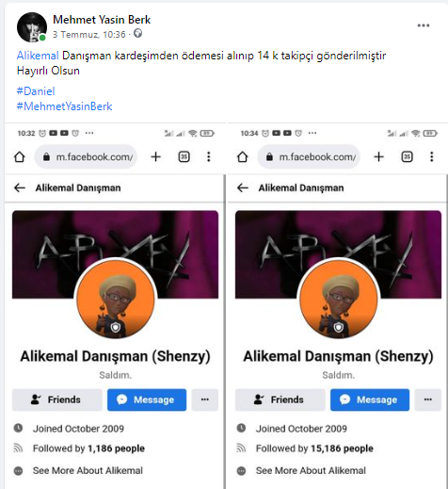Open orange avatar profile picture in right screenshot

click(x=339, y=299)
